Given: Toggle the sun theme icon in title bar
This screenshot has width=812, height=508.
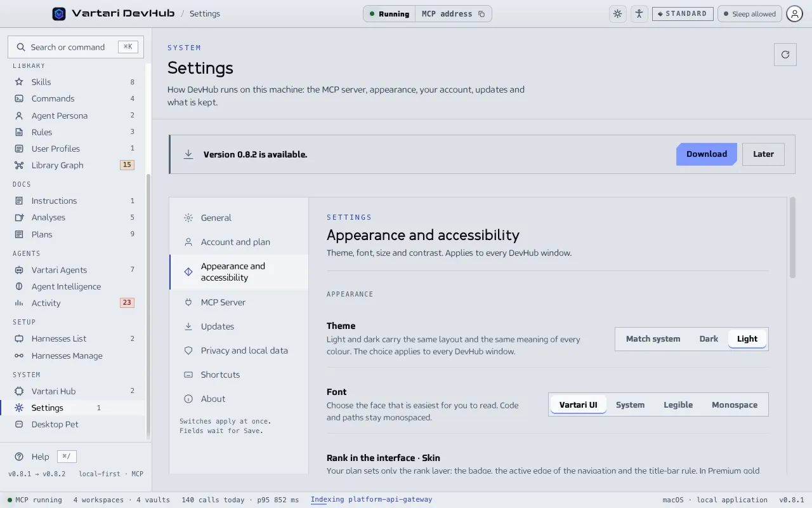Looking at the screenshot, I should point(617,13).
